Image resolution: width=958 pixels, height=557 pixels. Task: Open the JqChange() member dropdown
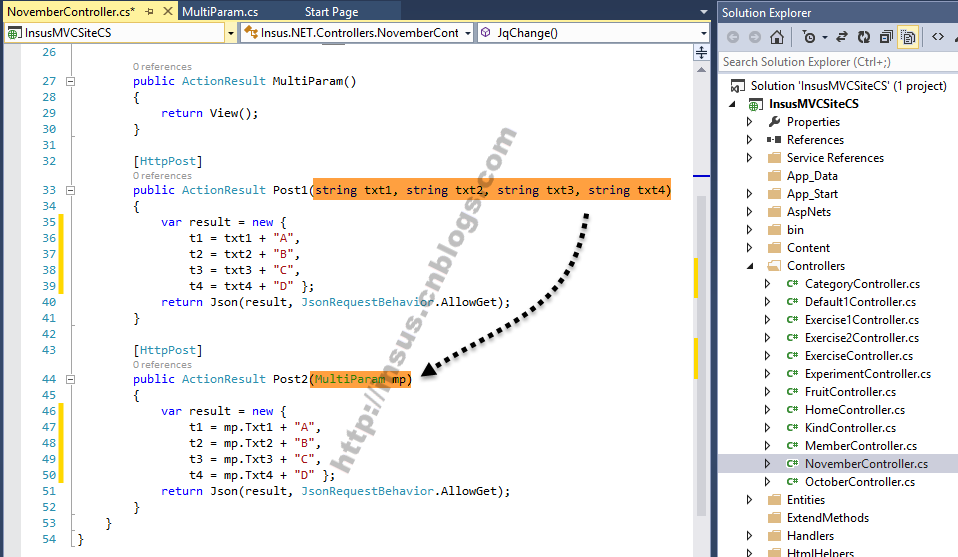click(704, 33)
